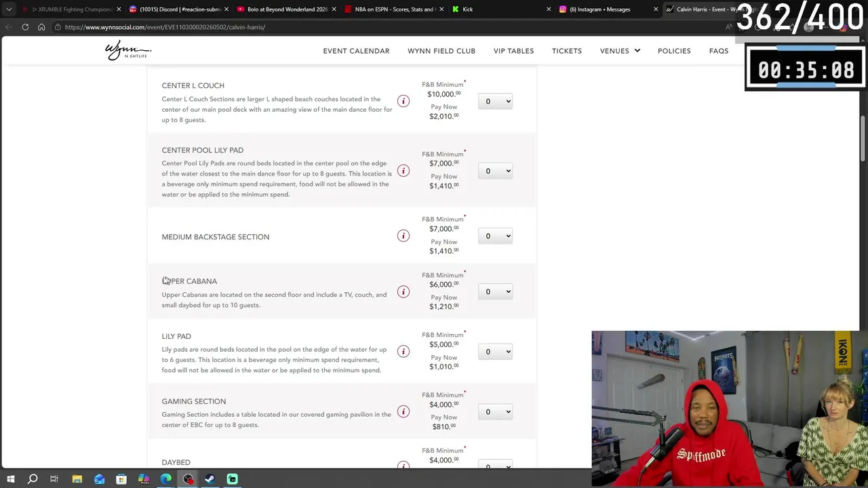Image resolution: width=868 pixels, height=488 pixels.
Task: Open info icon for Center Pool Lily Pad
Action: (x=403, y=171)
